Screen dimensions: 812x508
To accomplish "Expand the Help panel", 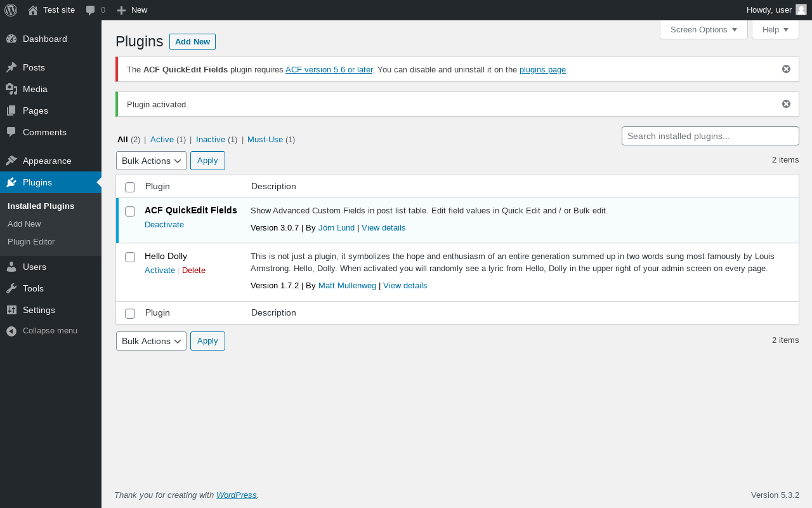I will [x=775, y=30].
